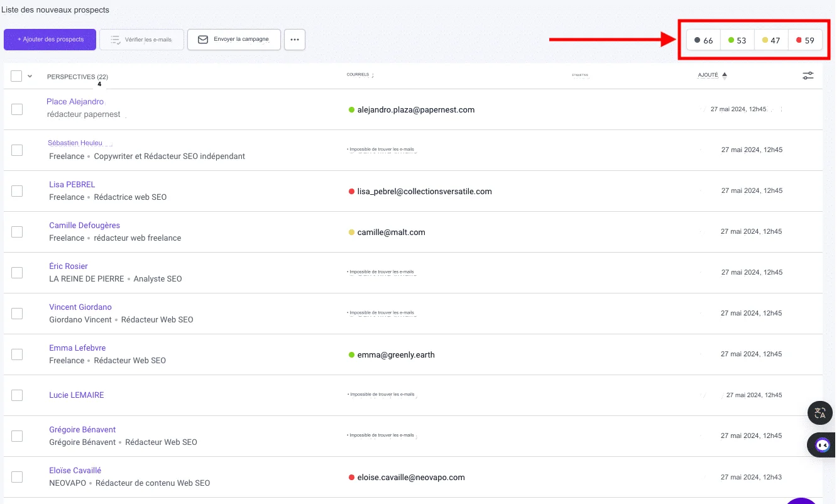Image resolution: width=839 pixels, height=504 pixels.
Task: Click email lisa_pebrel@collectionsversatile.com
Action: [x=424, y=192]
